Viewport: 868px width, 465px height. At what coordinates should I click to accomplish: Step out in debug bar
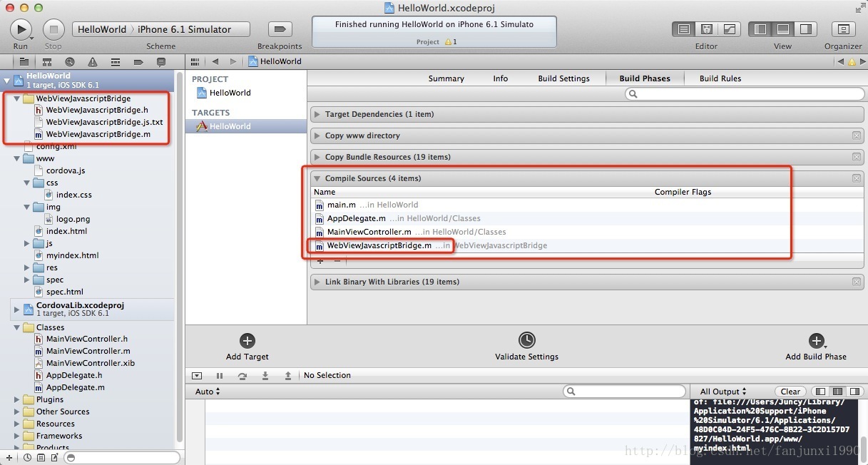(x=288, y=376)
